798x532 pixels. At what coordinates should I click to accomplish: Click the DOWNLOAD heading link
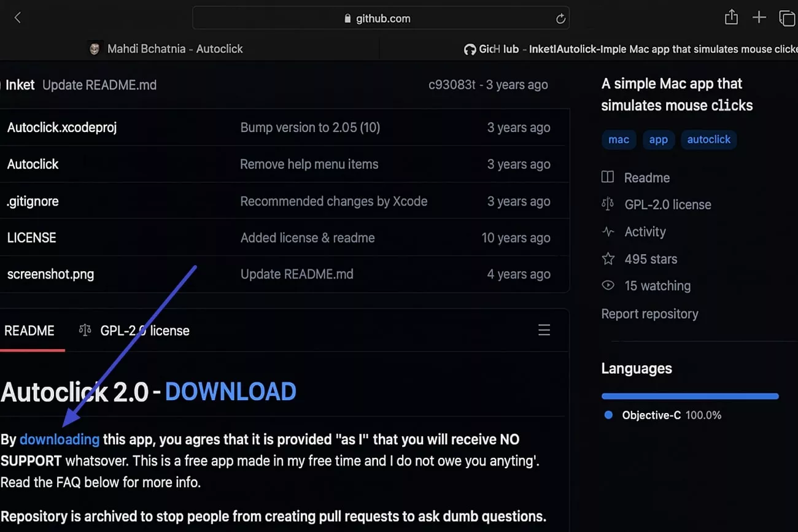pyautogui.click(x=231, y=391)
